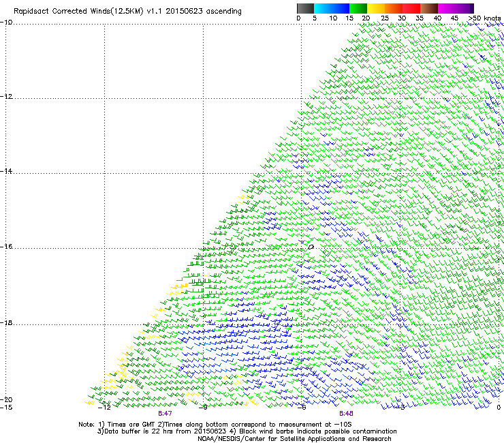Click the brown 35-40 knots legend swatch
Image resolution: width=504 pixels, height=443 pixels.
[x=429, y=8]
